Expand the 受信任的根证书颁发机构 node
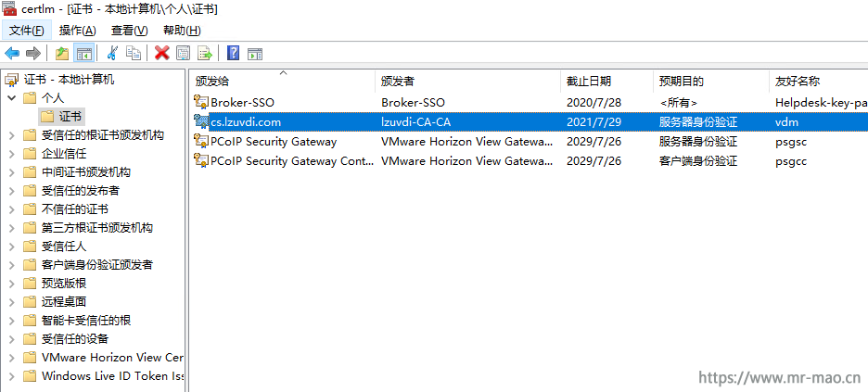The height and width of the screenshot is (392, 868). click(x=12, y=135)
